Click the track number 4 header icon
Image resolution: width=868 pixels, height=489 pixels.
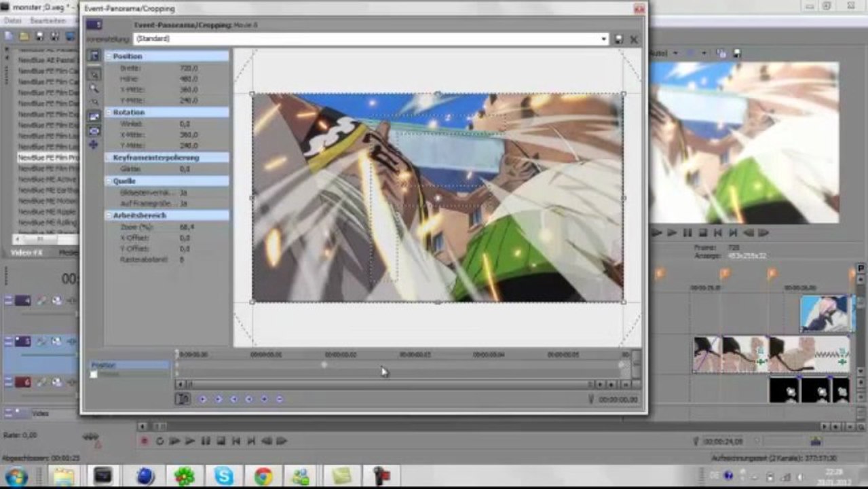(23, 300)
